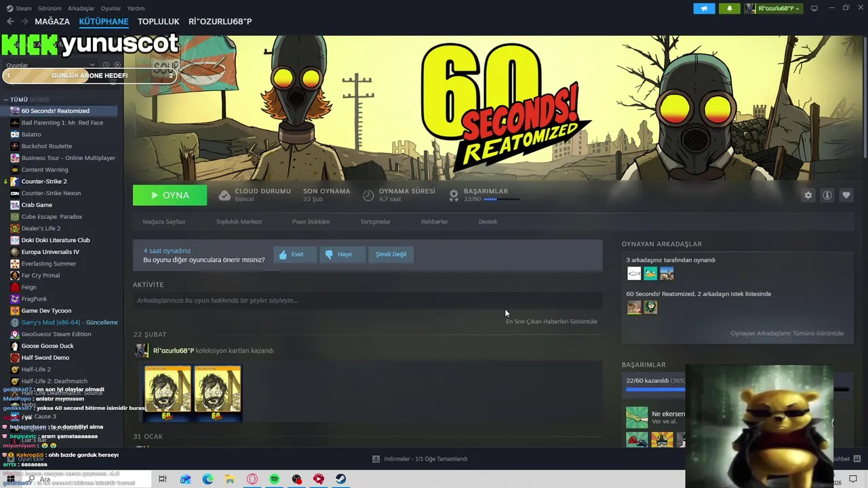This screenshot has width=868, height=488.
Task: Open the Topluluk Merkezi tab
Action: [239, 222]
